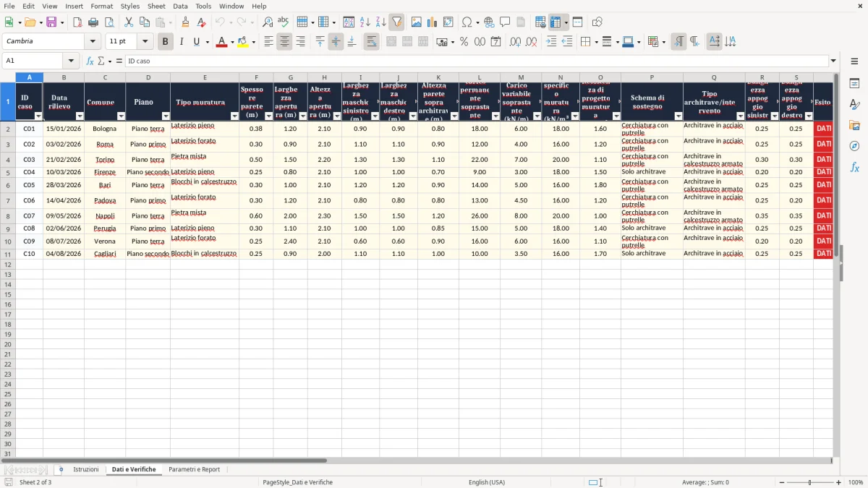
Task: Expand the formula bar arrow
Action: click(833, 61)
